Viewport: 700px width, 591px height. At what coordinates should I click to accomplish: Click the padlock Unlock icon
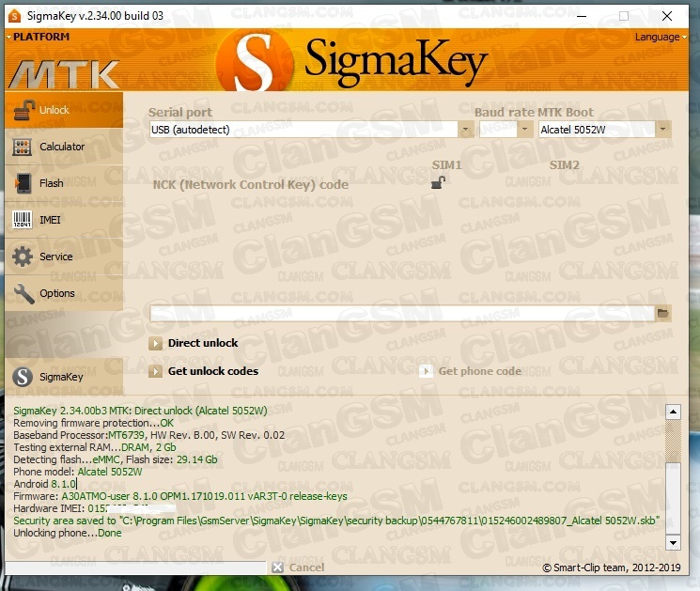pos(23,110)
